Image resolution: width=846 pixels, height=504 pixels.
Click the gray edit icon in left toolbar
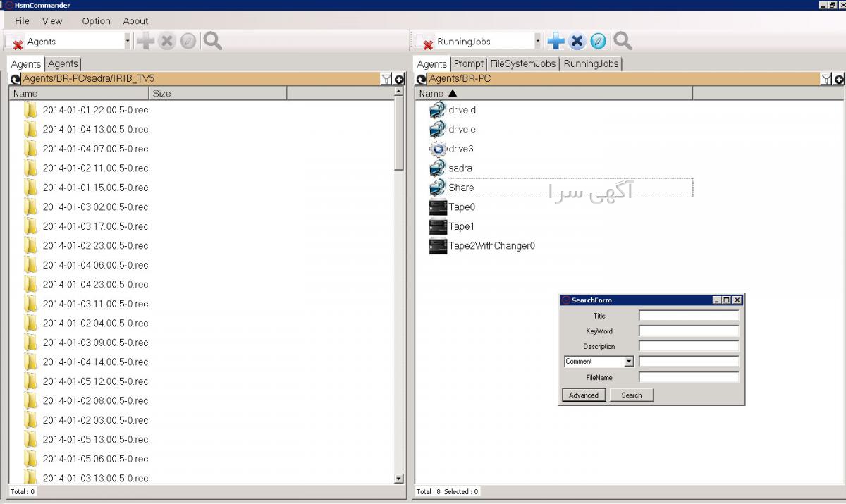point(188,41)
